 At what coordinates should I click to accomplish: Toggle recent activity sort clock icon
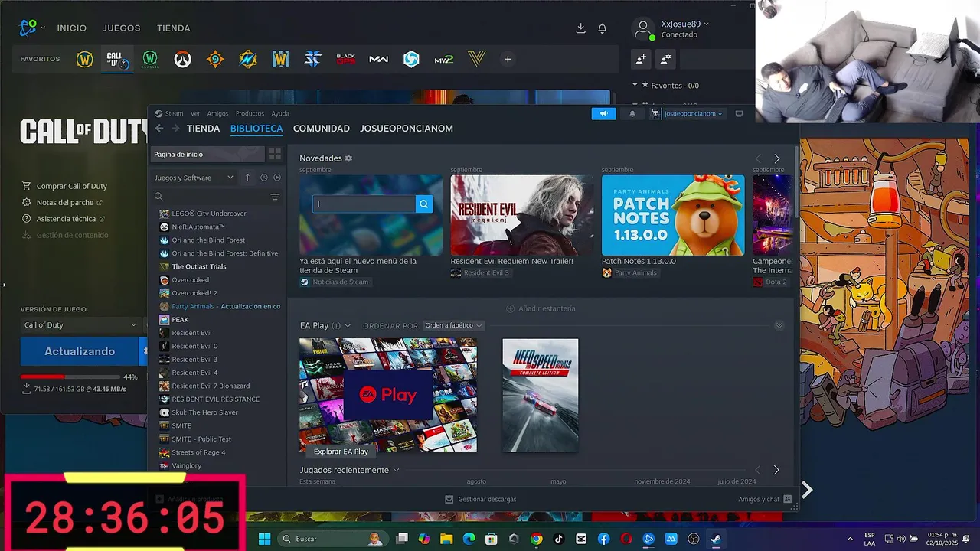tap(263, 178)
